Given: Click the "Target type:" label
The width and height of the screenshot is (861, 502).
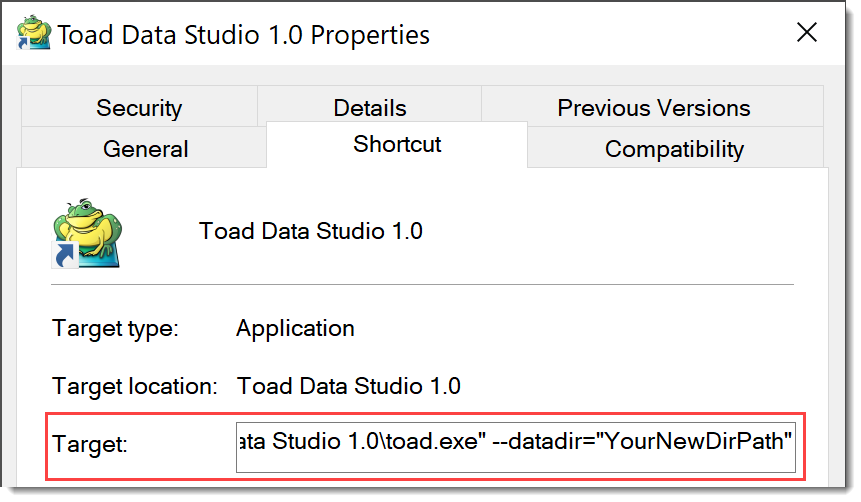Looking at the screenshot, I should (115, 328).
